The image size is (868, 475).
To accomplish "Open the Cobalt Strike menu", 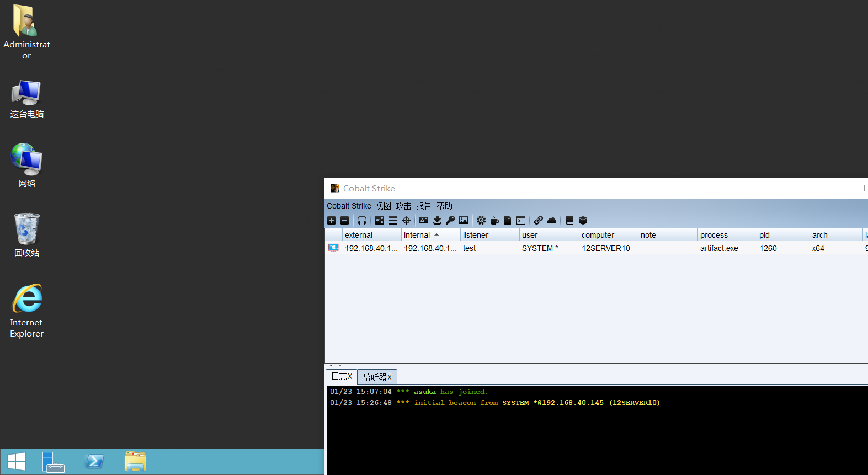I will coord(349,206).
